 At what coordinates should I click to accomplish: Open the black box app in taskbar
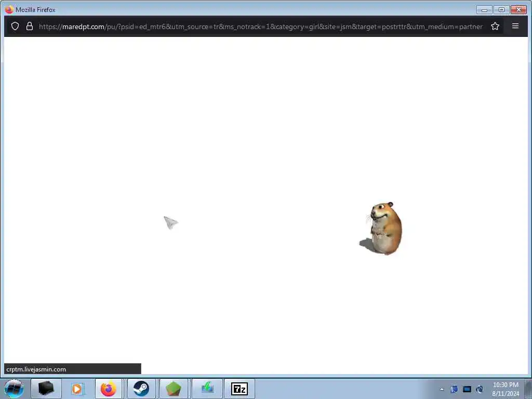coord(46,389)
